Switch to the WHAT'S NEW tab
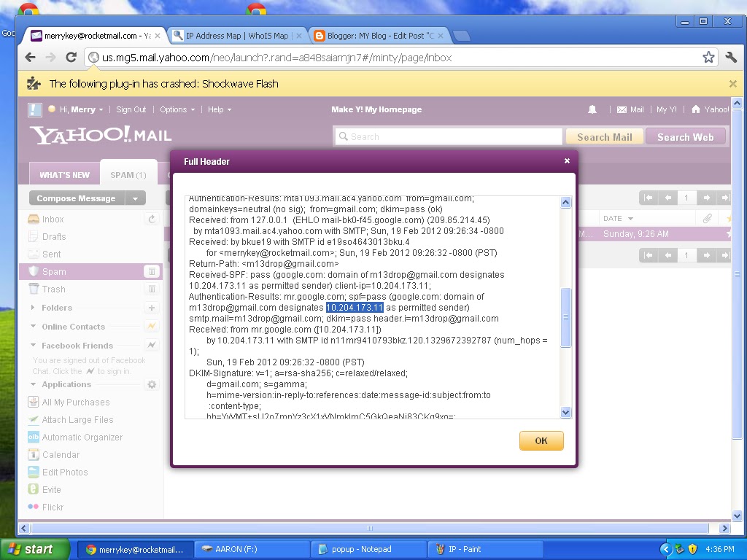The width and height of the screenshot is (747, 560). (x=64, y=175)
